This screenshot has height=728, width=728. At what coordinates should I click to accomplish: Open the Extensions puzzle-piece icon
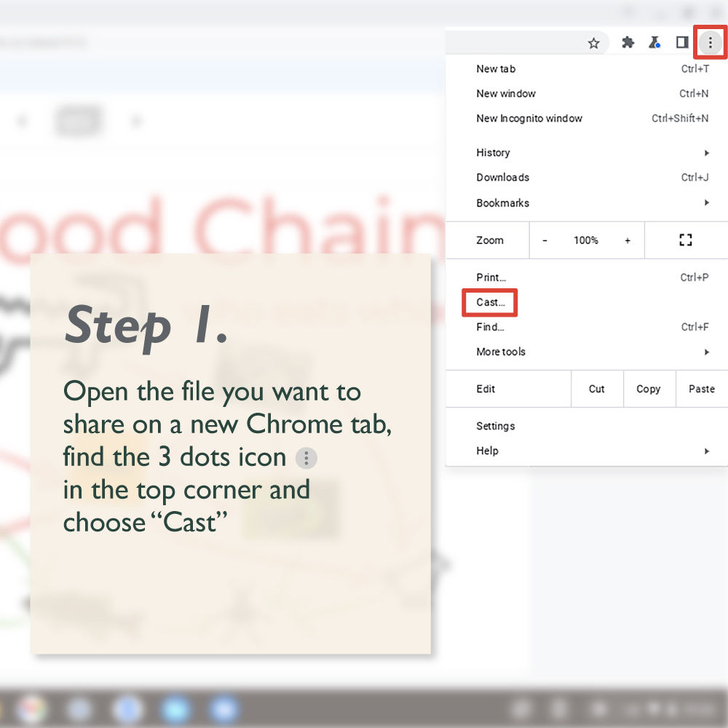pos(628,43)
